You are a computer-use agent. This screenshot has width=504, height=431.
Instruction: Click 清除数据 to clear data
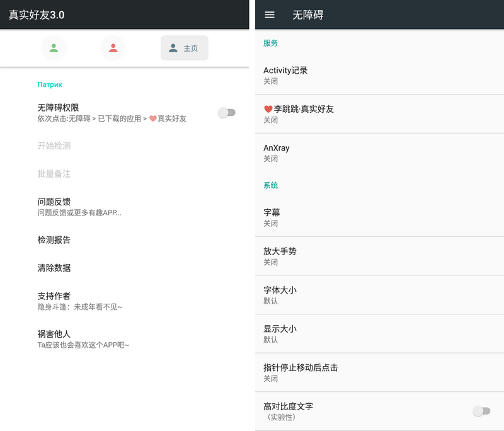[52, 268]
